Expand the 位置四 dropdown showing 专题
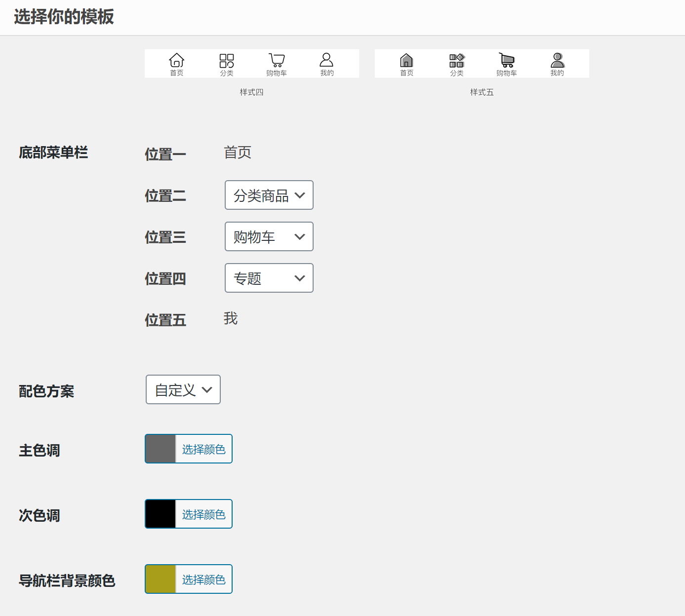This screenshot has width=685, height=616. click(x=269, y=278)
